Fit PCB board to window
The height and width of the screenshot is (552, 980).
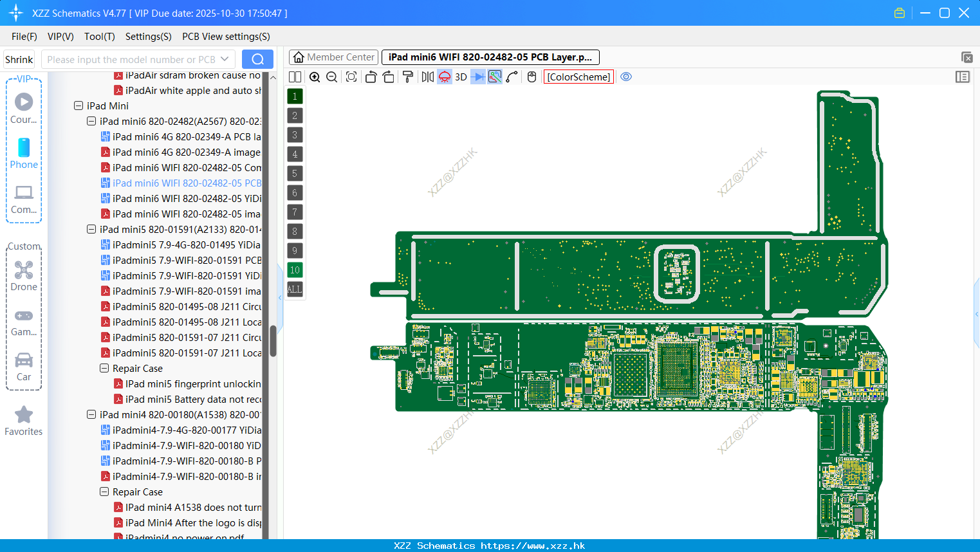pyautogui.click(x=351, y=77)
